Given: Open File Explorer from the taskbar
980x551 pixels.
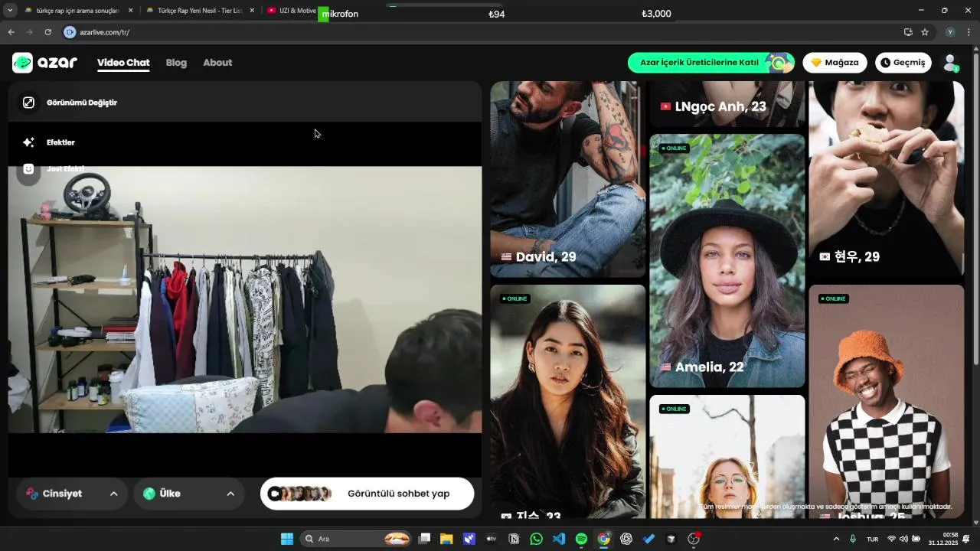Looking at the screenshot, I should [x=446, y=539].
